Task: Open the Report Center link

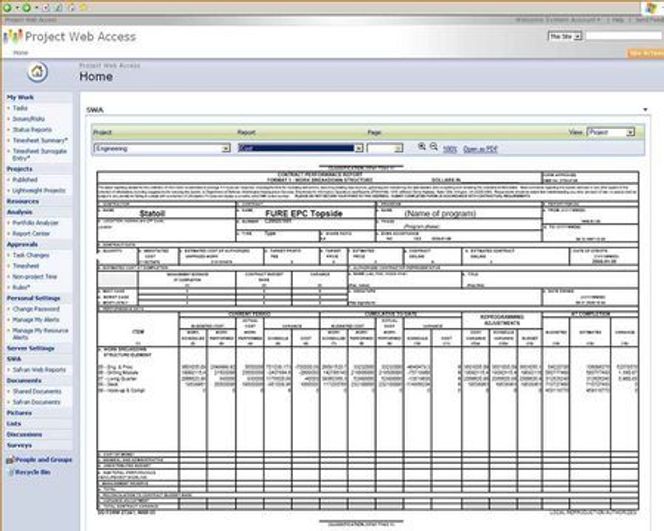Action: (31, 234)
